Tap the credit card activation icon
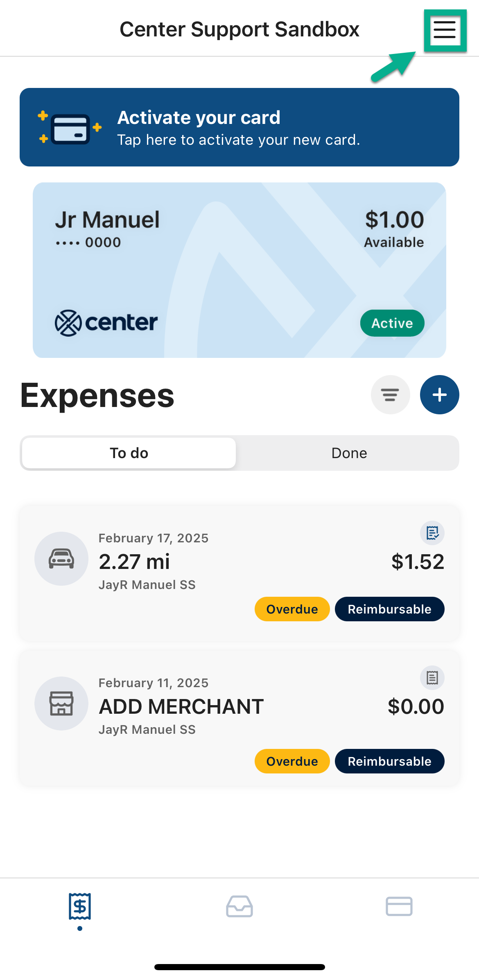The height and width of the screenshot is (980, 479). click(70, 128)
